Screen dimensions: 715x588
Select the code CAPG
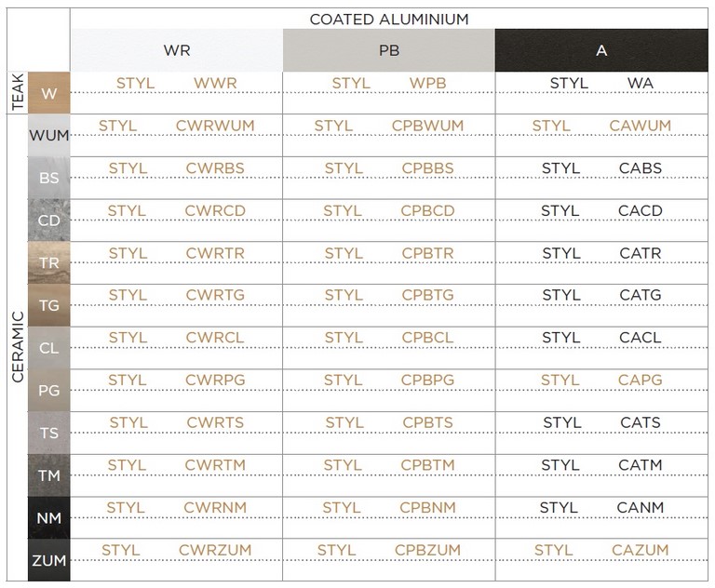(x=641, y=380)
